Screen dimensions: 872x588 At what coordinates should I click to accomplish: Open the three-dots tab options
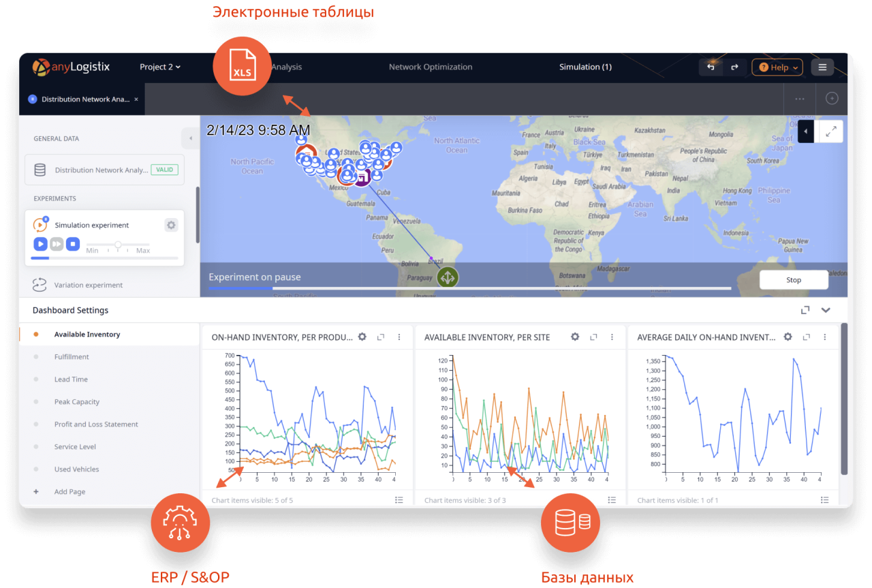(x=800, y=98)
